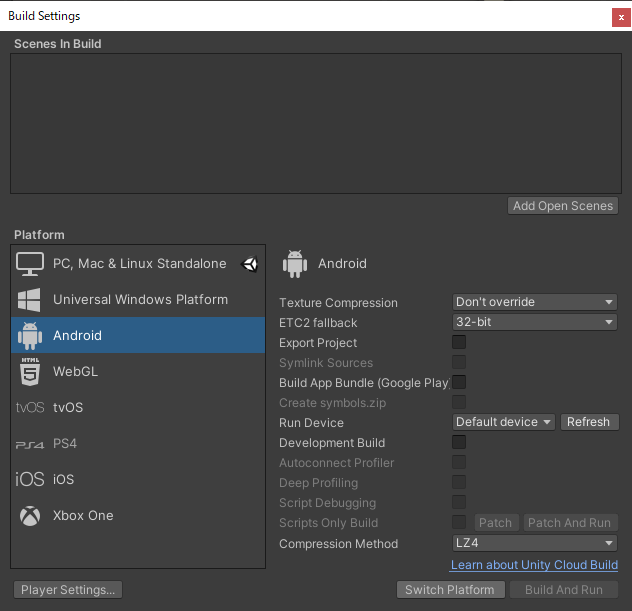Click the Build And Run button
Screen dimensions: 632x611
(x=563, y=590)
